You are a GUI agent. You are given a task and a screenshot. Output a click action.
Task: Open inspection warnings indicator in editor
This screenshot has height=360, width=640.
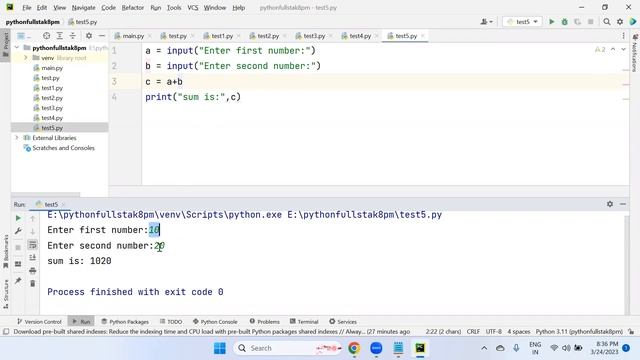[600, 49]
